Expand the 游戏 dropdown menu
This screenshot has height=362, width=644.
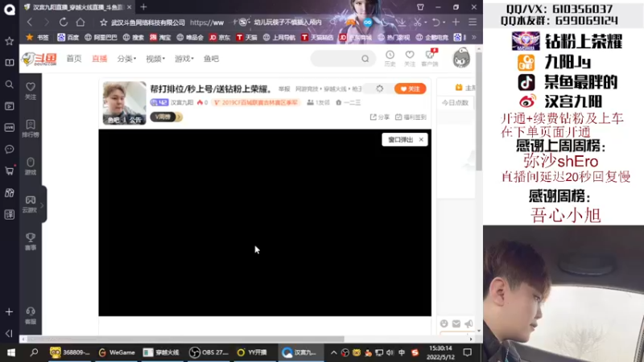(184, 59)
